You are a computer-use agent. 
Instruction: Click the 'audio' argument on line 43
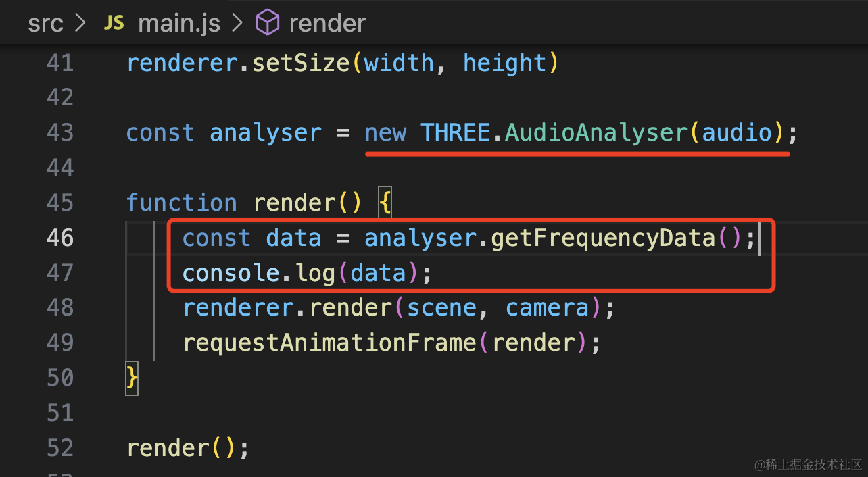pos(737,132)
